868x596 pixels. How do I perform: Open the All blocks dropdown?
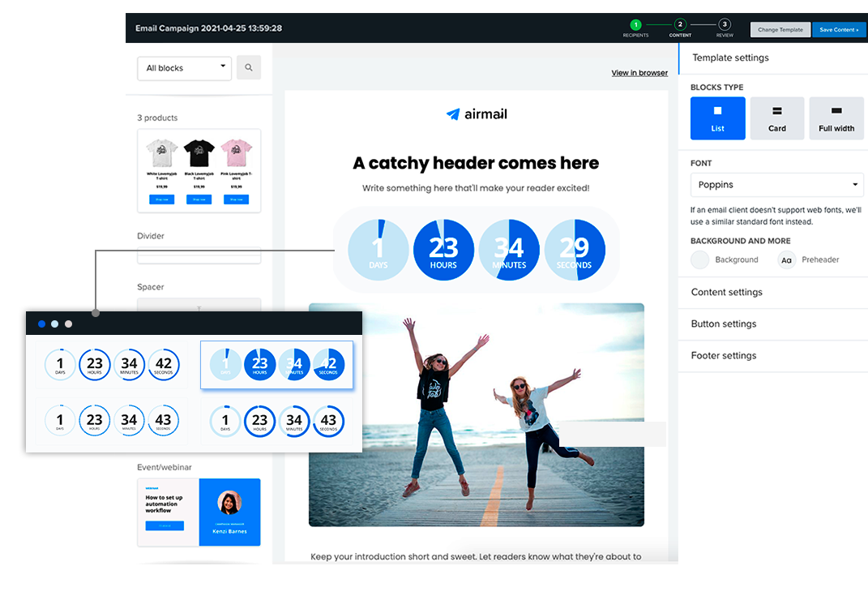(x=185, y=68)
